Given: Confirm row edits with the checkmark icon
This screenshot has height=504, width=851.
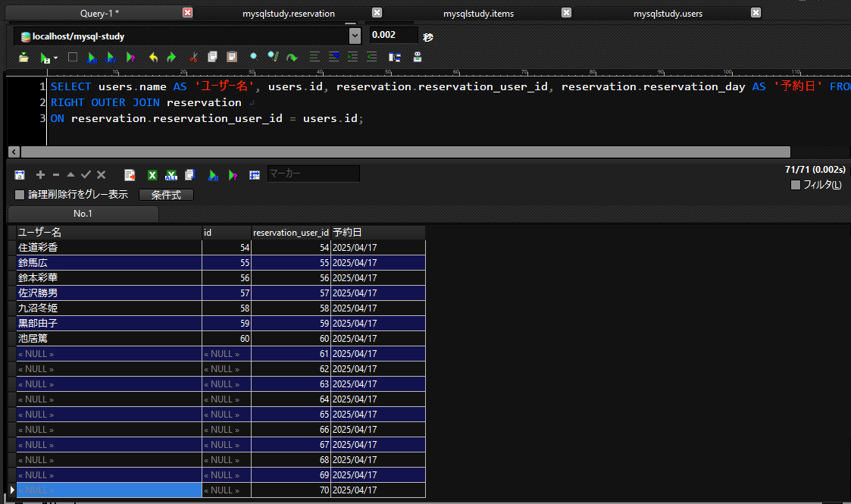Looking at the screenshot, I should [x=86, y=174].
